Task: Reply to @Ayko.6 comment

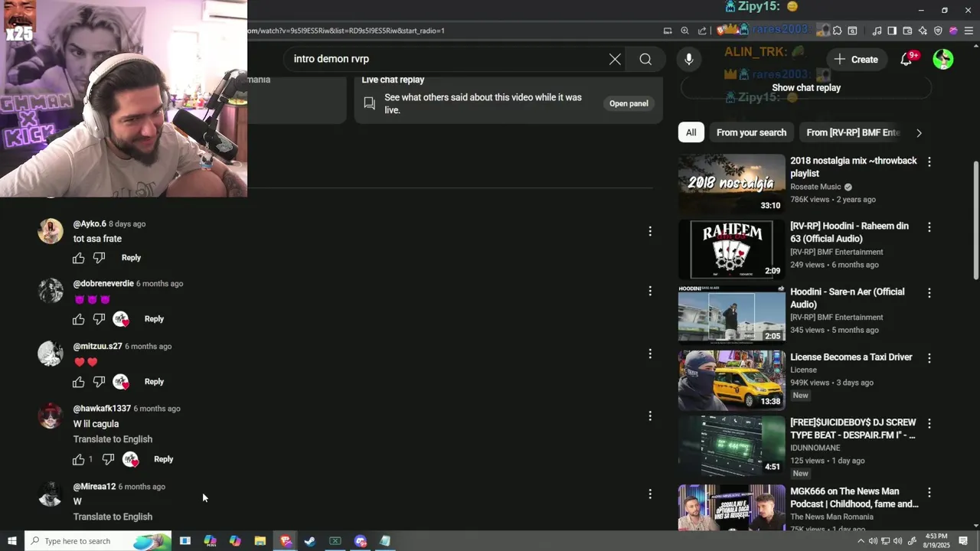Action: pyautogui.click(x=131, y=258)
